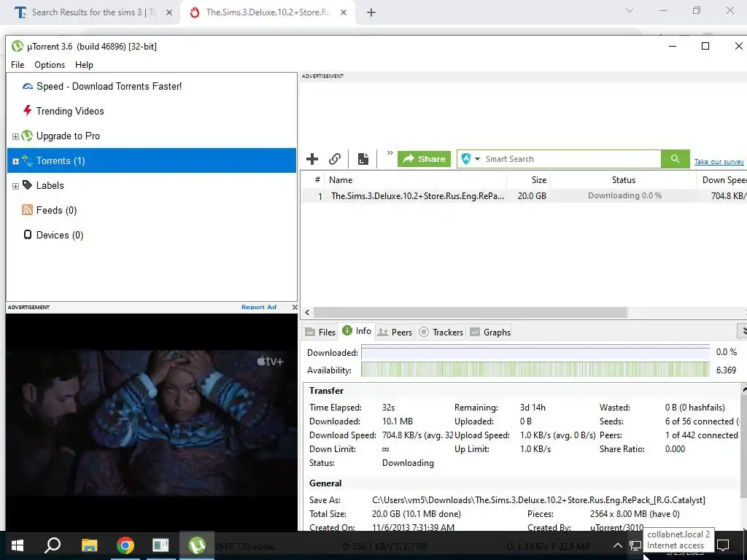Click the Labels tag icon
The width and height of the screenshot is (747, 560).
pyautogui.click(x=28, y=185)
